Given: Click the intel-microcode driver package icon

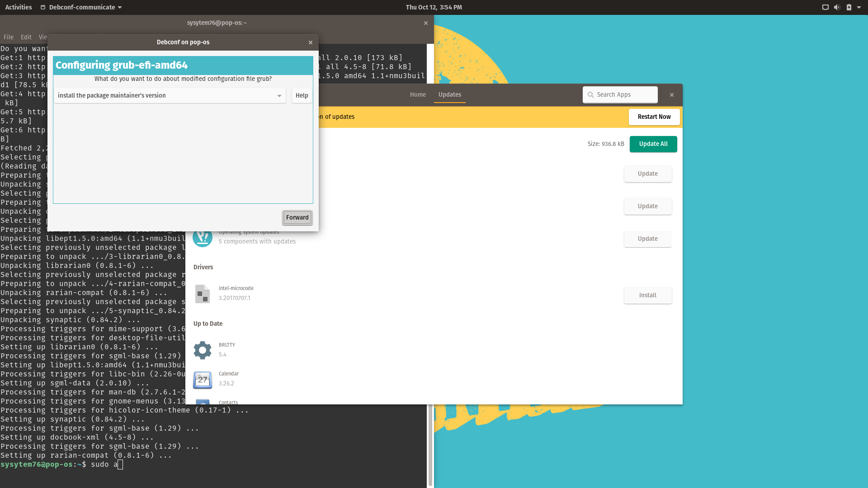Looking at the screenshot, I should (x=203, y=294).
